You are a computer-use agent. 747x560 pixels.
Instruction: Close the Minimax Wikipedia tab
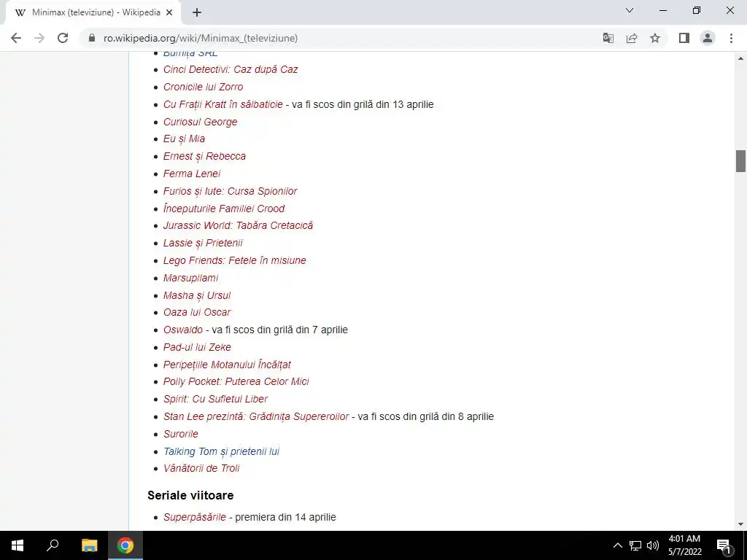click(x=169, y=13)
